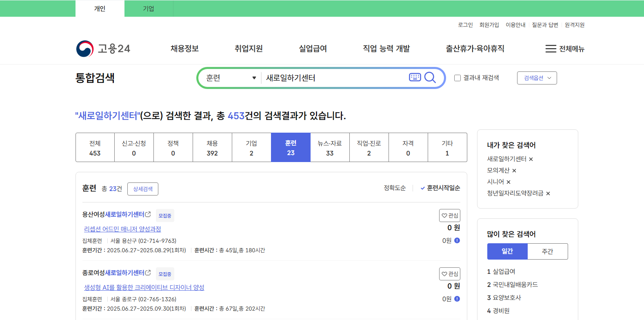Open the 실업급여 menu

point(313,49)
